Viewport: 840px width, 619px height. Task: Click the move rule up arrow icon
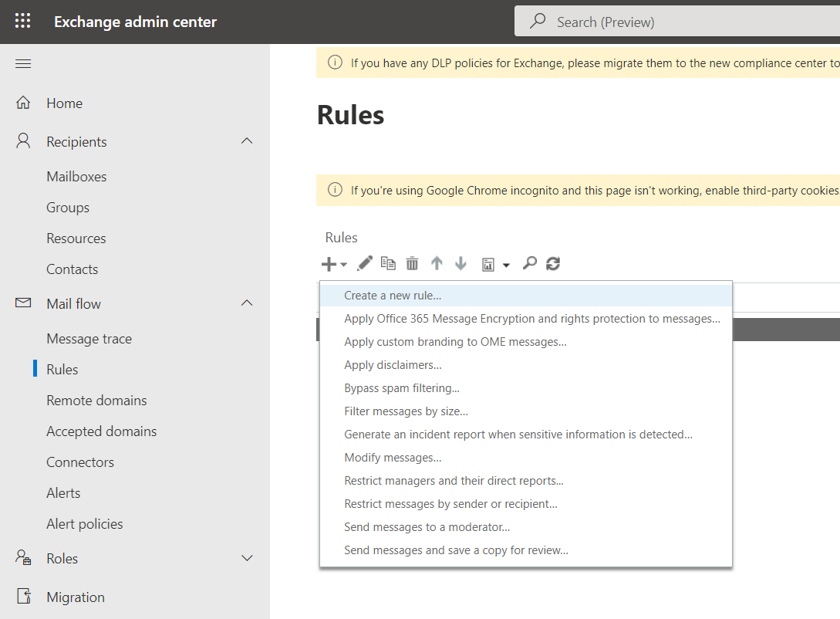[437, 263]
